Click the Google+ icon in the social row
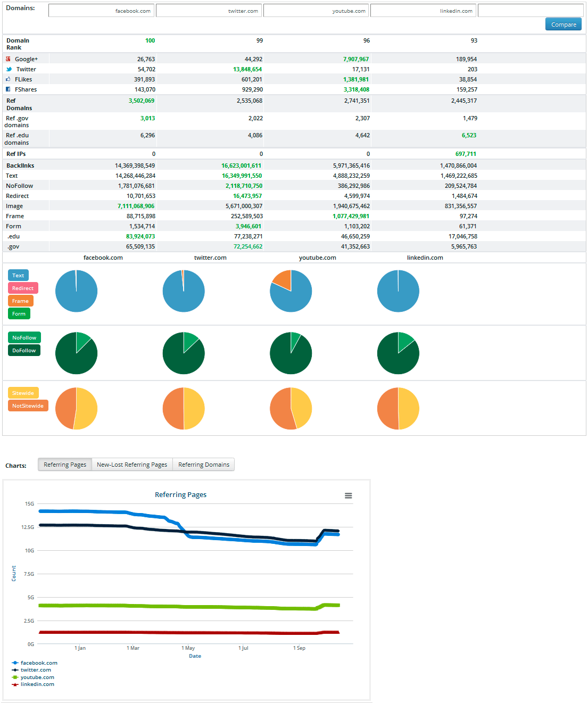 pos(9,59)
